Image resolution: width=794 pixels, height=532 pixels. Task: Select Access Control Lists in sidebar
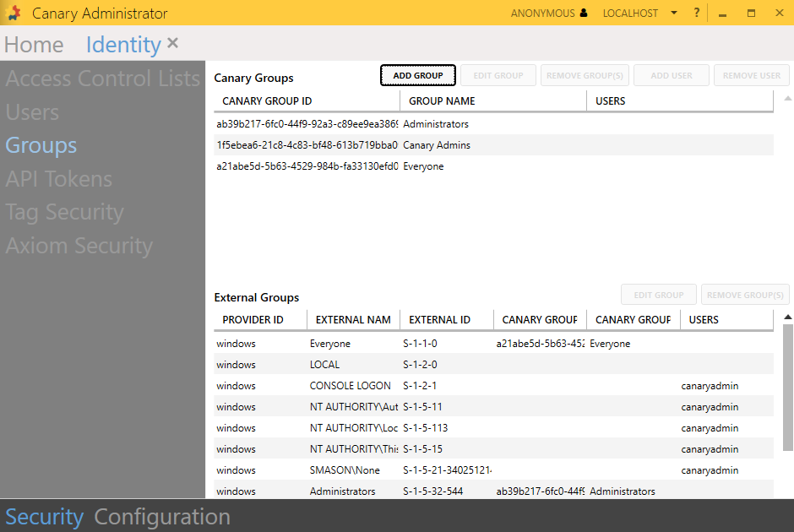point(102,79)
